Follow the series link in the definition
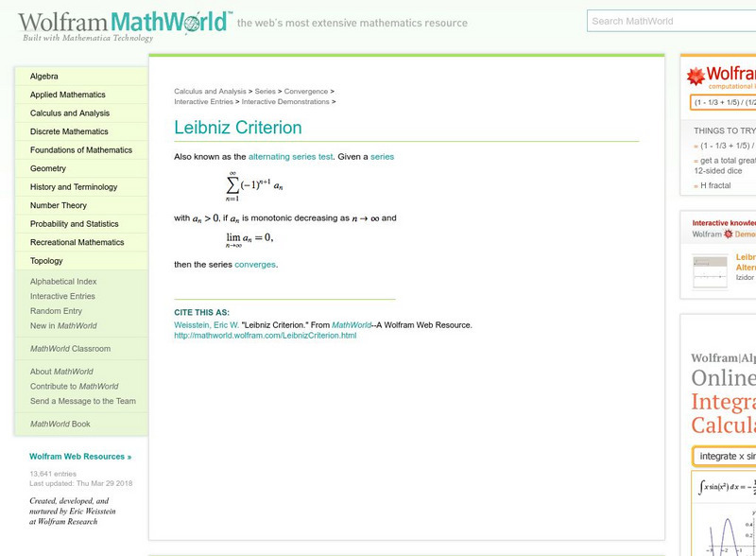756x556 pixels. pyautogui.click(x=383, y=157)
